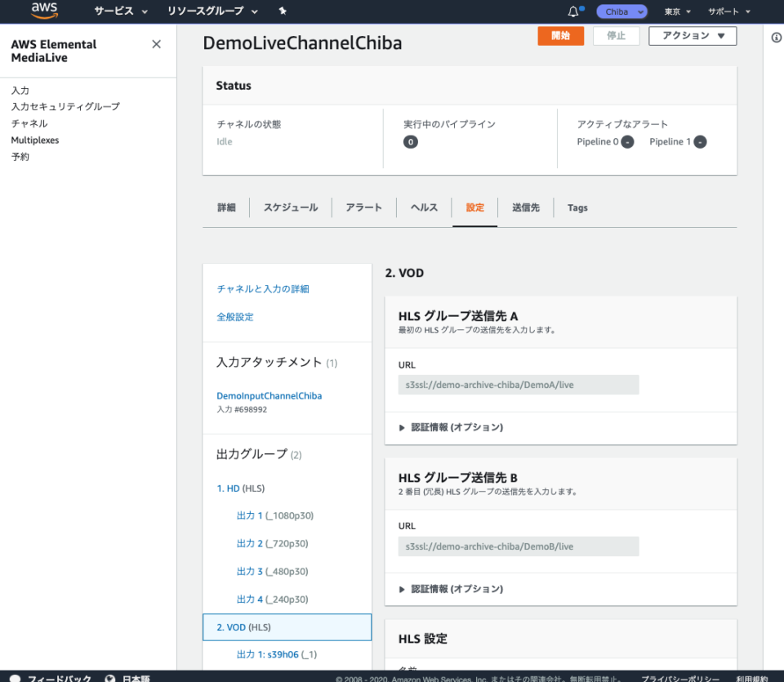Select 出力 1 (_1080p30)
The image size is (784, 682).
tap(275, 515)
